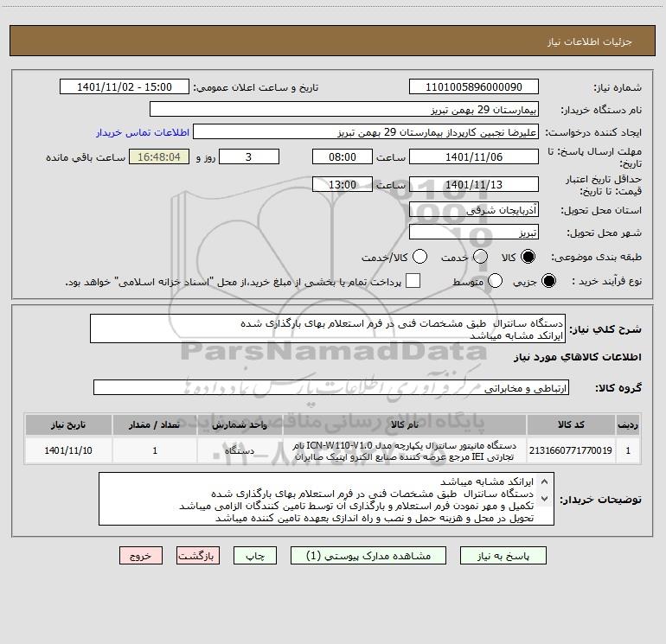666x644 pixels.
Task: Click the نام کالا column header
Action: [x=405, y=424]
